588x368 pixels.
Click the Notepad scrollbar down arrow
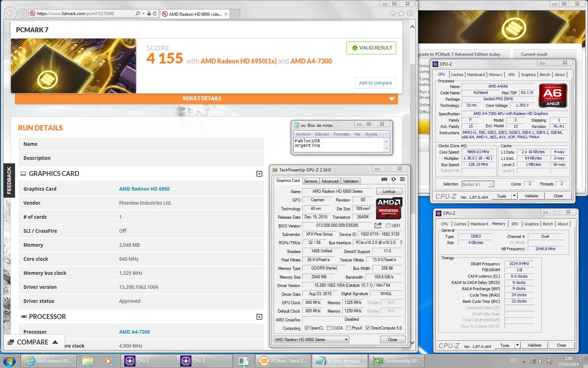[x=386, y=149]
